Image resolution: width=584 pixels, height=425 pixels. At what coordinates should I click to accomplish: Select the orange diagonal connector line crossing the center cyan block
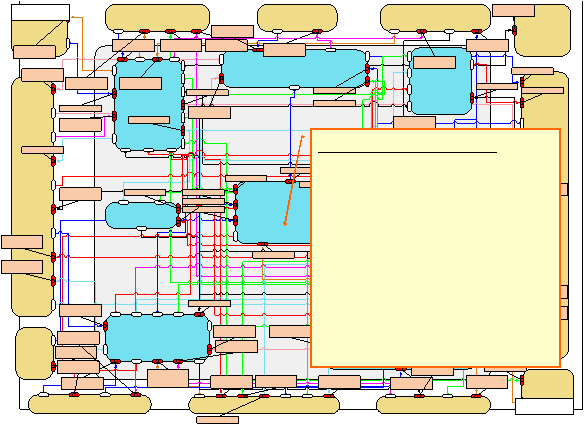point(294,180)
